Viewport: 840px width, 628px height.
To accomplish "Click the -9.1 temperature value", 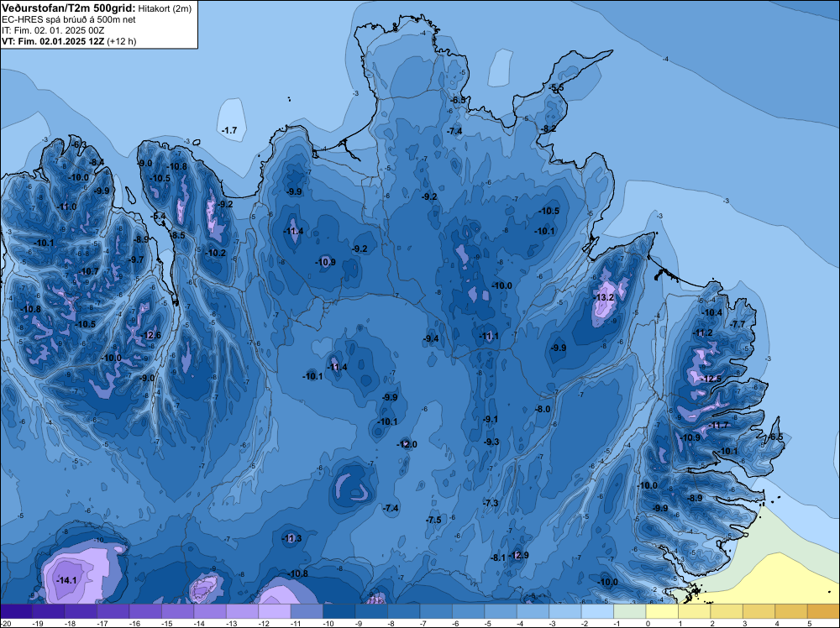I will click(491, 420).
